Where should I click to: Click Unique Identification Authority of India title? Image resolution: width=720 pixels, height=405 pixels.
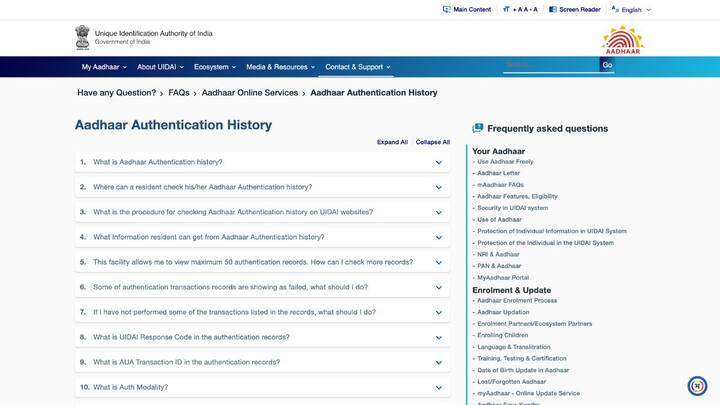pyautogui.click(x=153, y=34)
